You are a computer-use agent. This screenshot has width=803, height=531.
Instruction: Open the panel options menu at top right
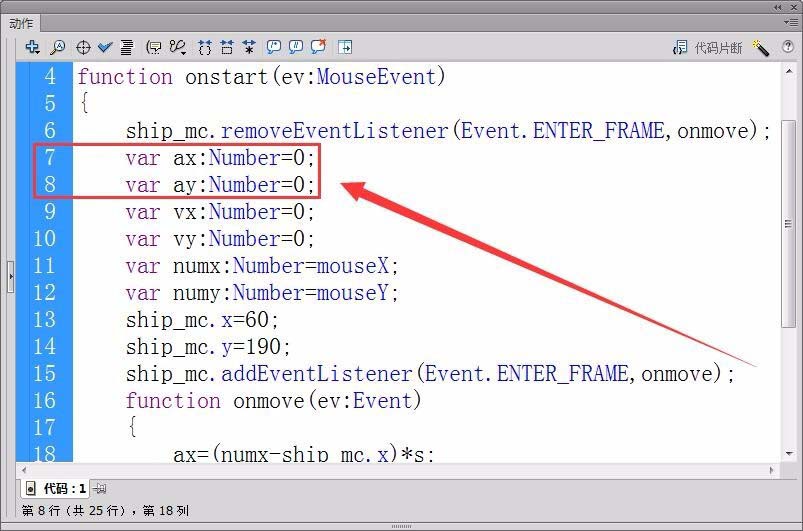pyautogui.click(x=790, y=23)
